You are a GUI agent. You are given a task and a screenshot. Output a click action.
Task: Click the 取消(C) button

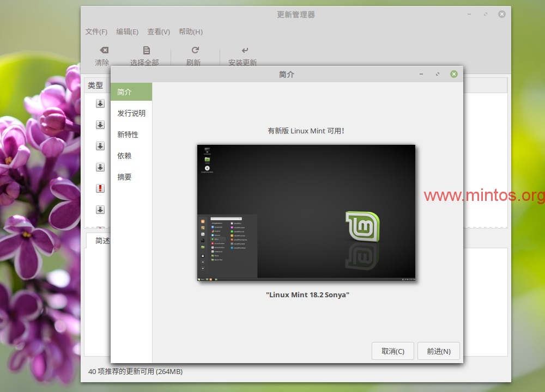[x=393, y=351]
